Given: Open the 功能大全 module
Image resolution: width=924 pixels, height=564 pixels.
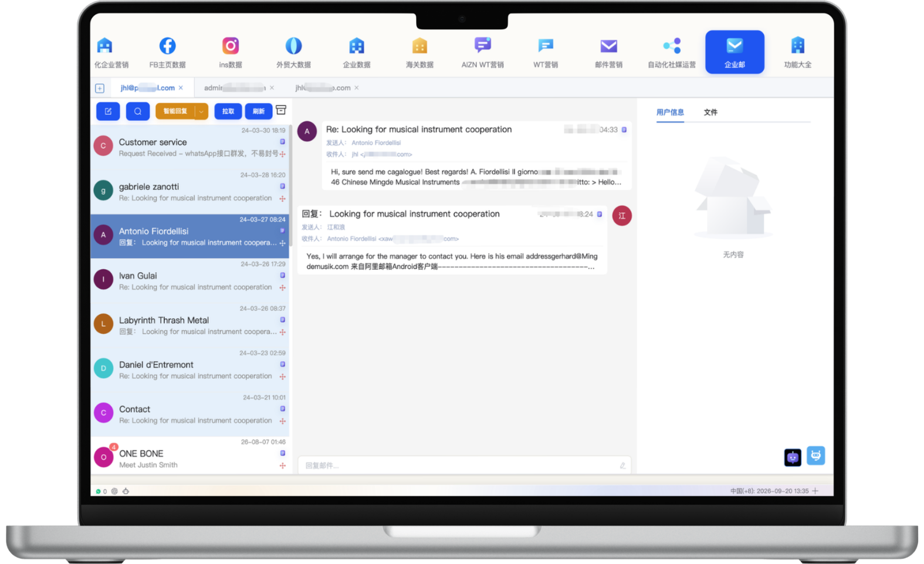Looking at the screenshot, I should [798, 52].
